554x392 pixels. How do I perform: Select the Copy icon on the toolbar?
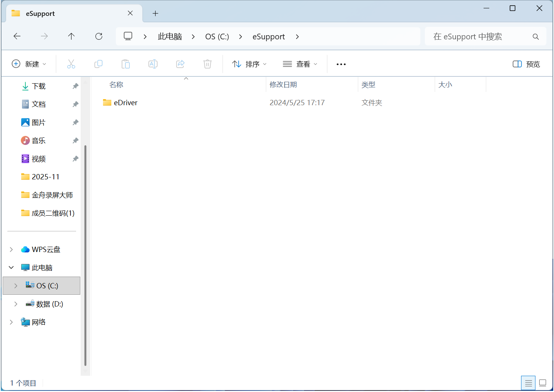click(98, 64)
